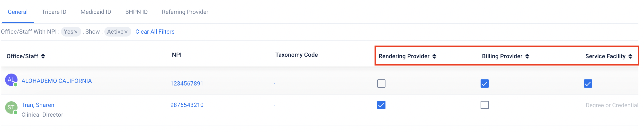Uncheck Billing Provider for ALOHADEMO CALIFORNIA
The height and width of the screenshot is (132, 644).
coord(484,83)
